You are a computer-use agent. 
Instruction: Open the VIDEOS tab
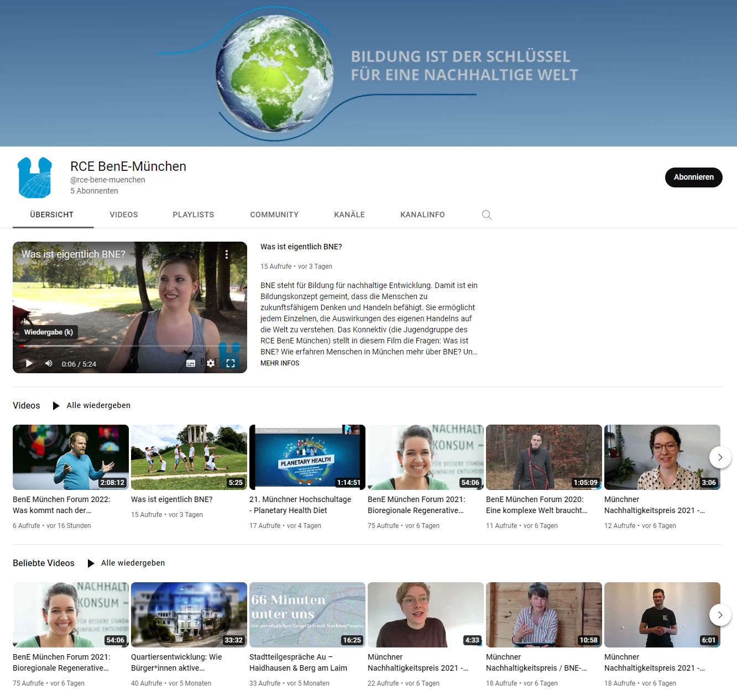124,215
